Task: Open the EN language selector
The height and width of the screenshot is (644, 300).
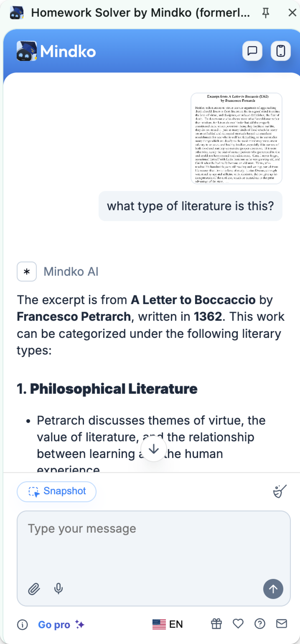Action: pyautogui.click(x=168, y=624)
